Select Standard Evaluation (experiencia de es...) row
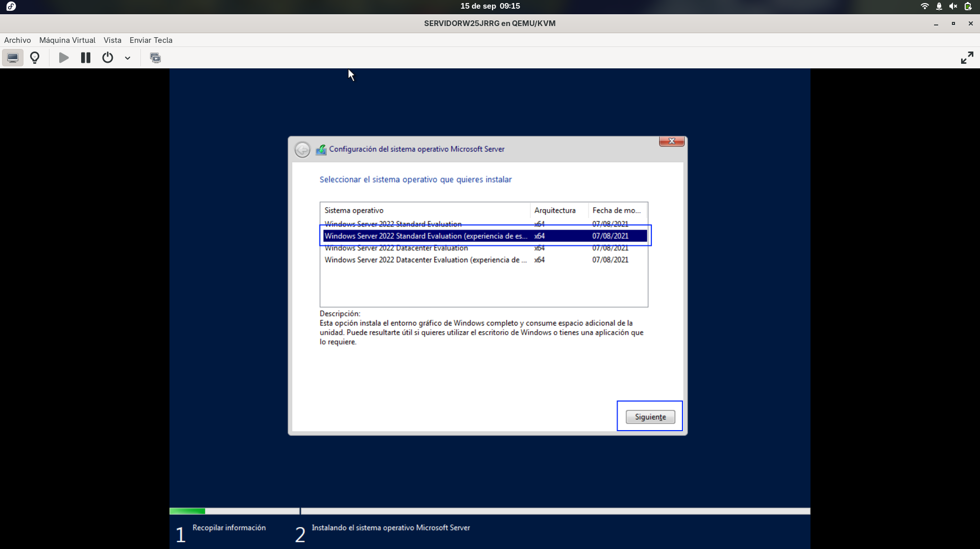Viewport: 980px width, 549px height. click(485, 236)
